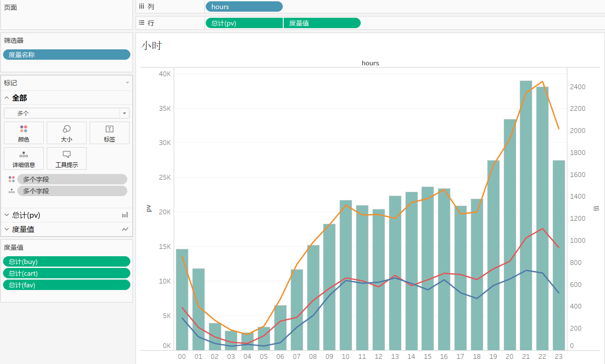The width and height of the screenshot is (605, 364).
Task: Select the 度量名称 filter pill
Action: click(67, 55)
